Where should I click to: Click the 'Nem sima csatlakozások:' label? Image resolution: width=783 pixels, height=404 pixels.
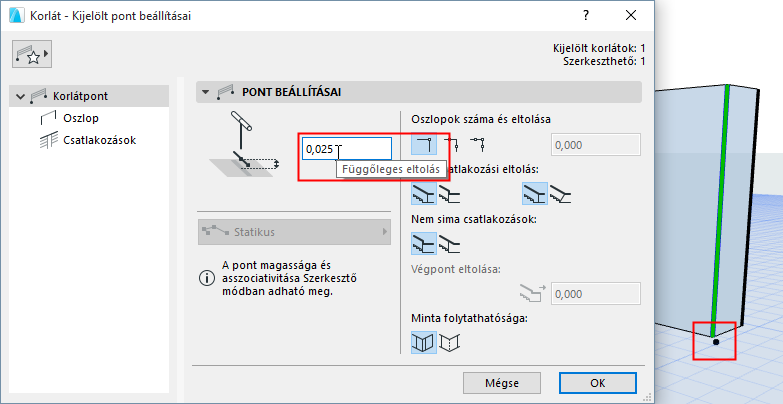pos(473,219)
